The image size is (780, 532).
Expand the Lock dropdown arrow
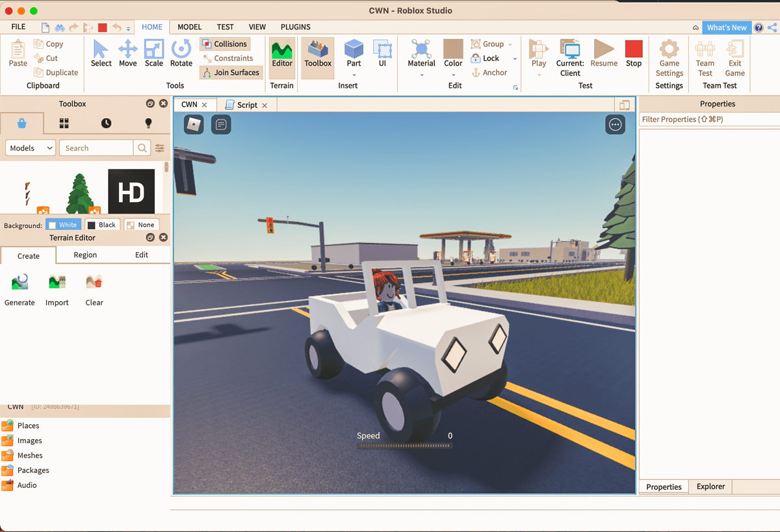[x=515, y=59]
